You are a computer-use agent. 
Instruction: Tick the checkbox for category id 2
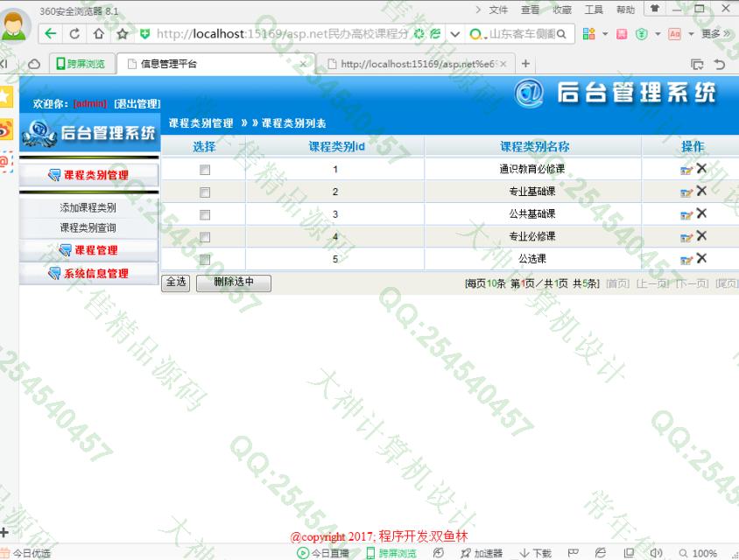pos(205,192)
